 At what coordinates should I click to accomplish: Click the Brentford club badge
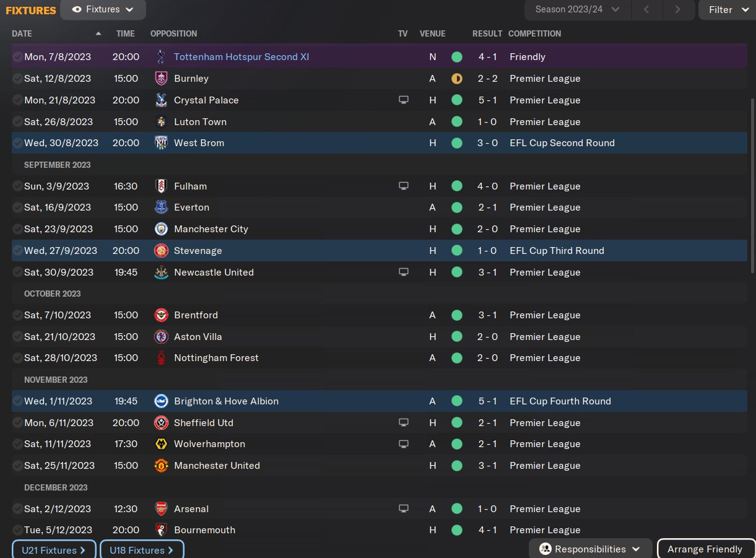pos(161,315)
